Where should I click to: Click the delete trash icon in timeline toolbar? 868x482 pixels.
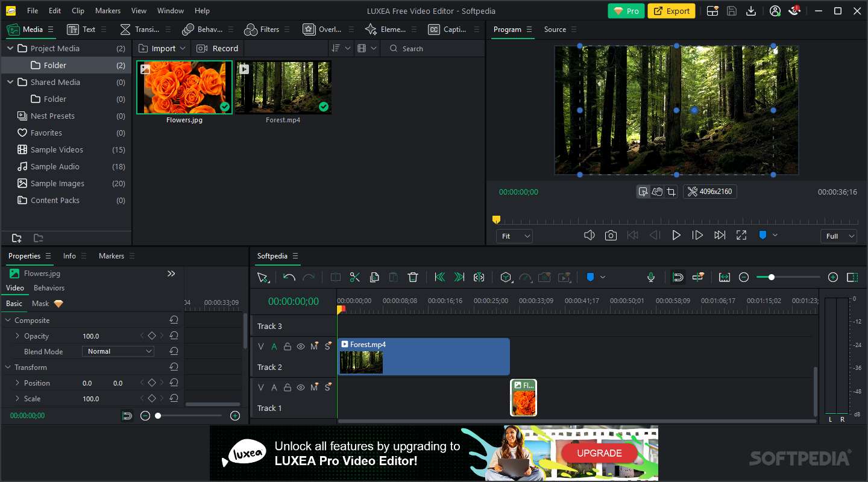click(x=413, y=277)
